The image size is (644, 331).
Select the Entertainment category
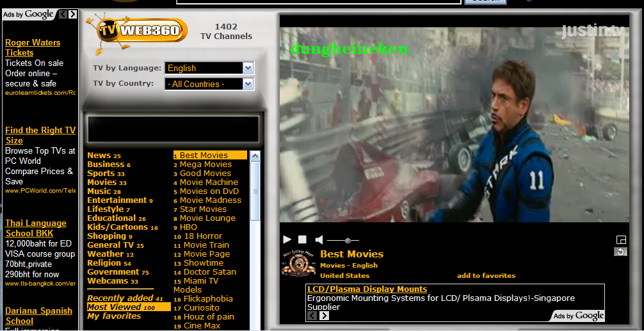pos(120,200)
